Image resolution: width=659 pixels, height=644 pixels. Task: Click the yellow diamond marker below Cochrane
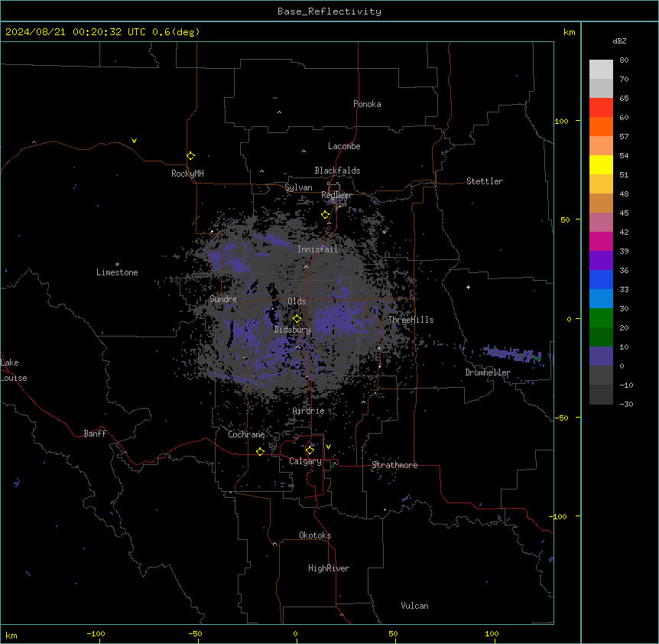[260, 452]
